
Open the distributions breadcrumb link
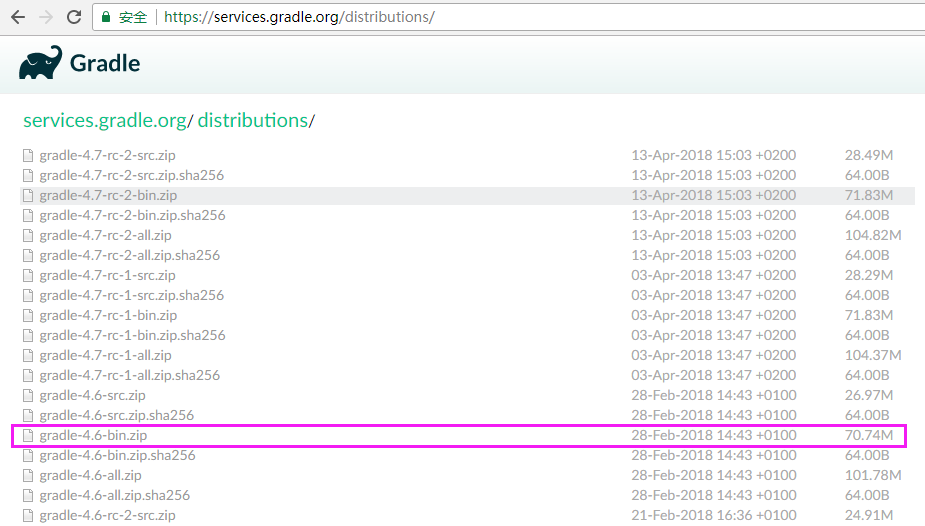tap(252, 120)
